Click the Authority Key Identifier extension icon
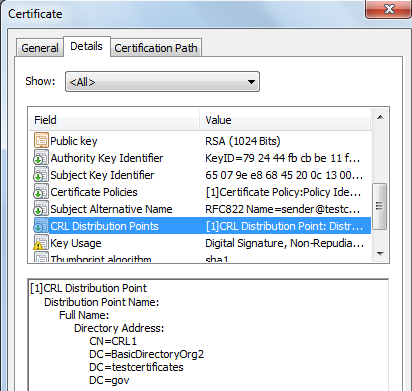The width and height of the screenshot is (412, 391). [x=41, y=158]
